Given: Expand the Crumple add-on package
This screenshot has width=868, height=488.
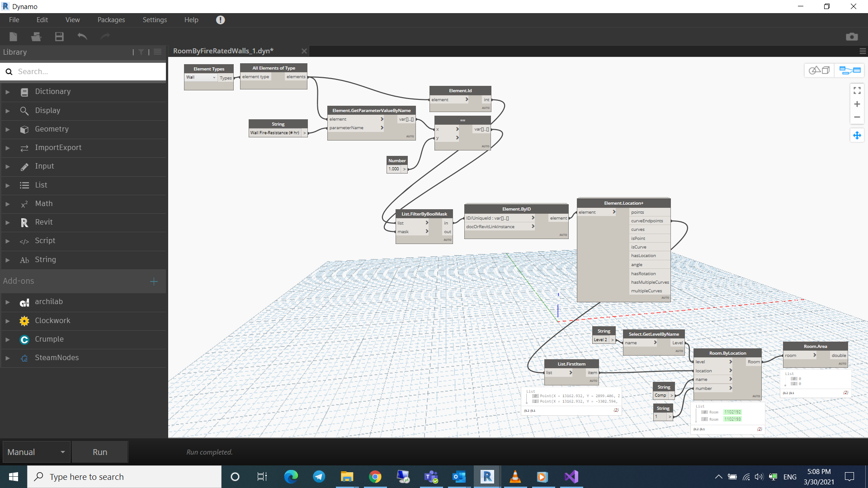Looking at the screenshot, I should coord(7,339).
